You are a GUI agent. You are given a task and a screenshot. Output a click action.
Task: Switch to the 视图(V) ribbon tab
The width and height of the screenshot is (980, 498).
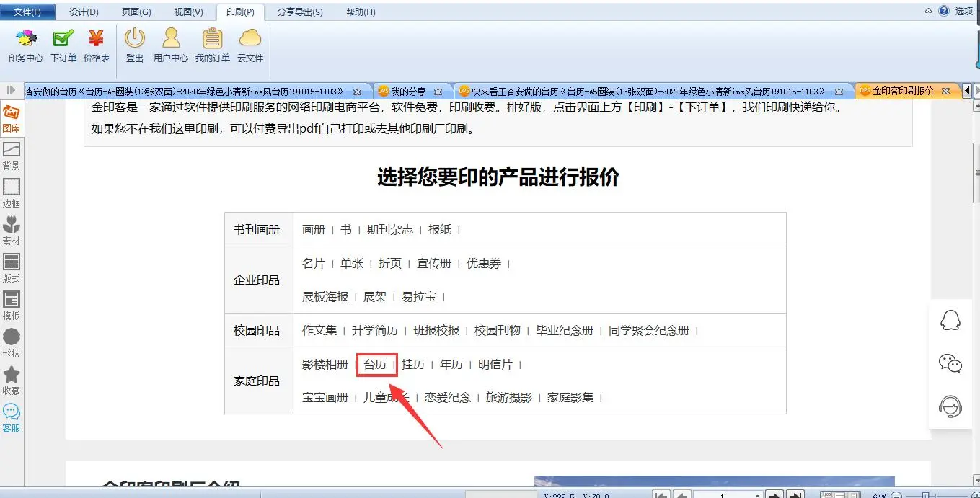click(189, 12)
